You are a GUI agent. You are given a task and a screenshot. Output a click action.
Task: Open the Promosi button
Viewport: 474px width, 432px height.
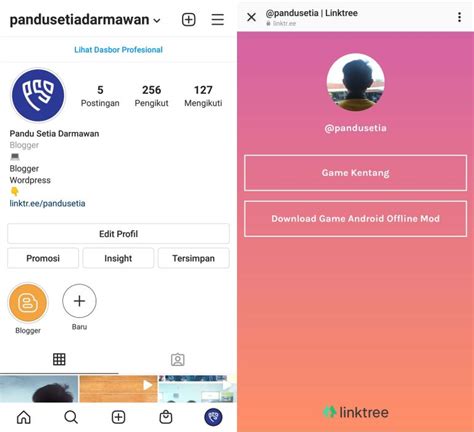[43, 258]
